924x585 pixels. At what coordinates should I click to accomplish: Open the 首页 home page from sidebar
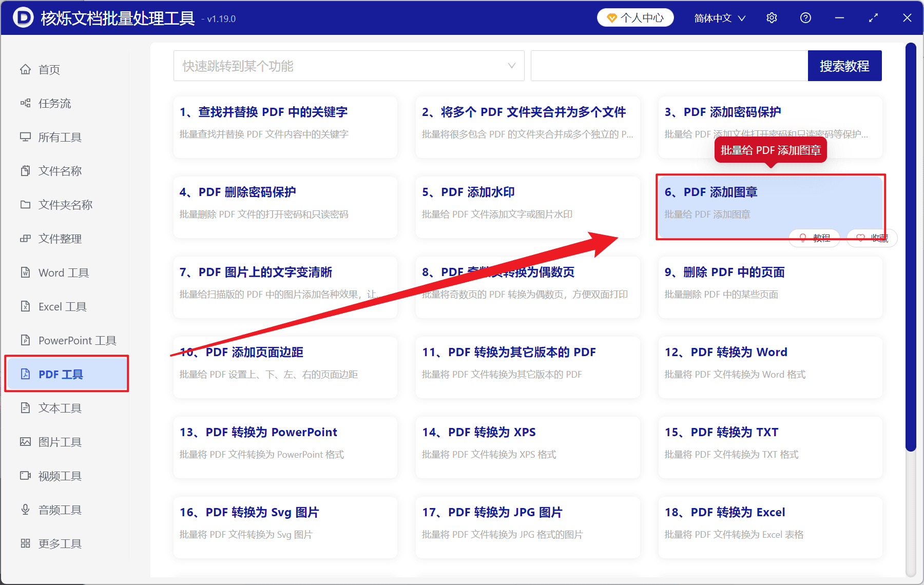[49, 69]
